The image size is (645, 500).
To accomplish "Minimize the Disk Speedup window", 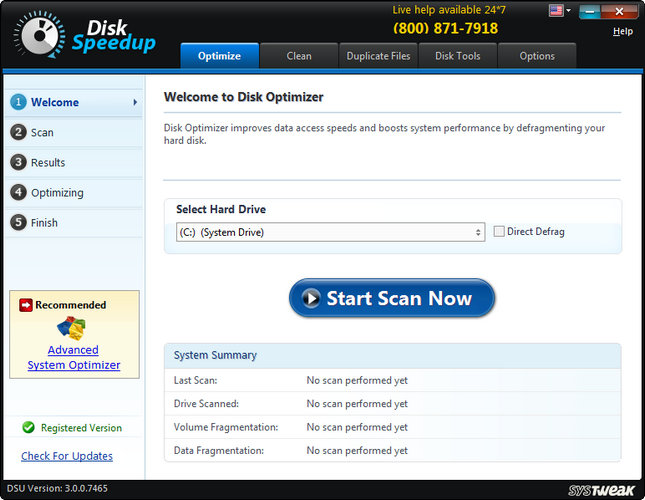I will [590, 12].
